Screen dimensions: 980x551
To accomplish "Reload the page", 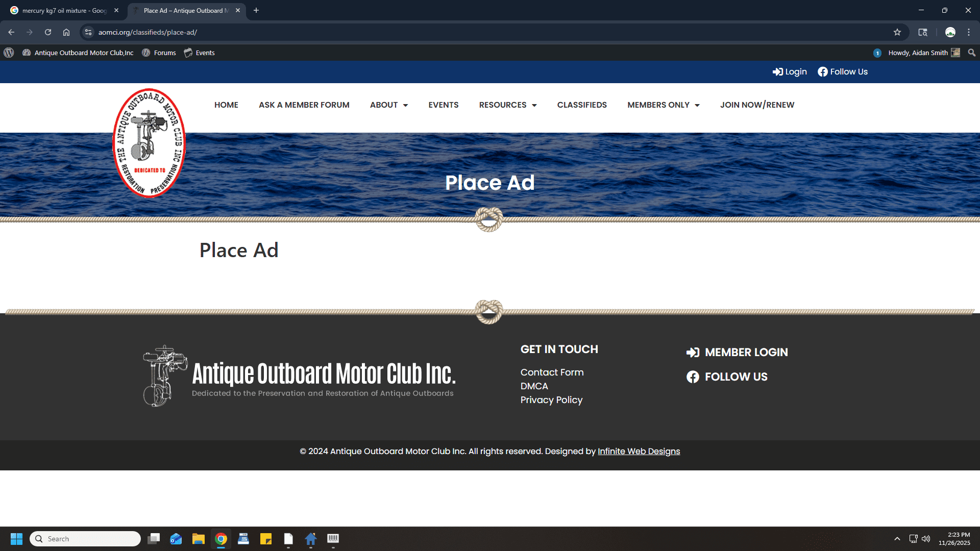I will click(48, 32).
